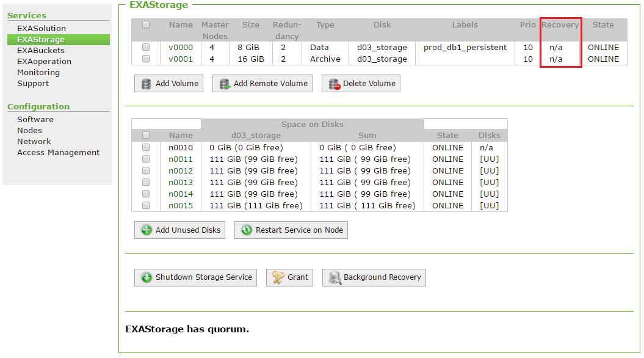The height and width of the screenshot is (358, 644).
Task: Open the v0001 volume link
Action: point(181,59)
